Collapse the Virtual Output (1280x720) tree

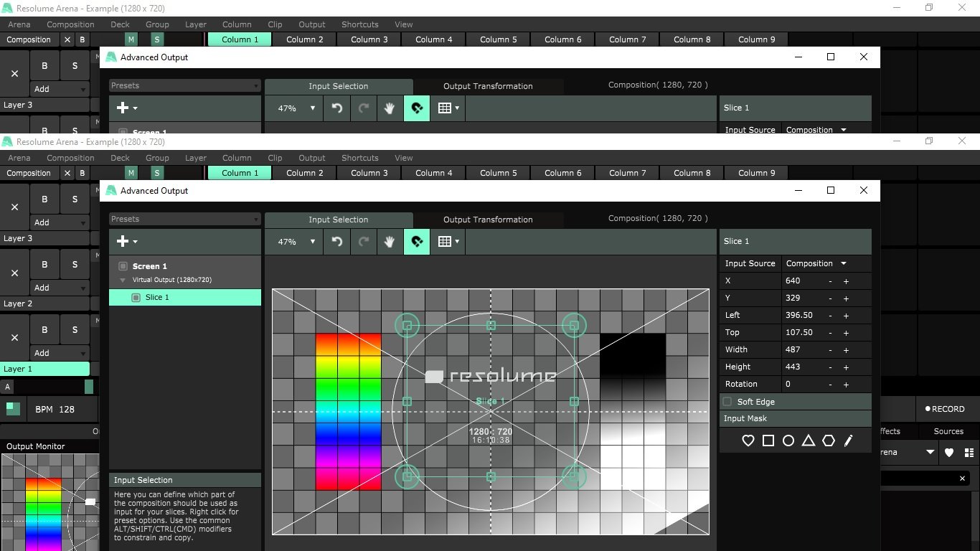point(123,281)
